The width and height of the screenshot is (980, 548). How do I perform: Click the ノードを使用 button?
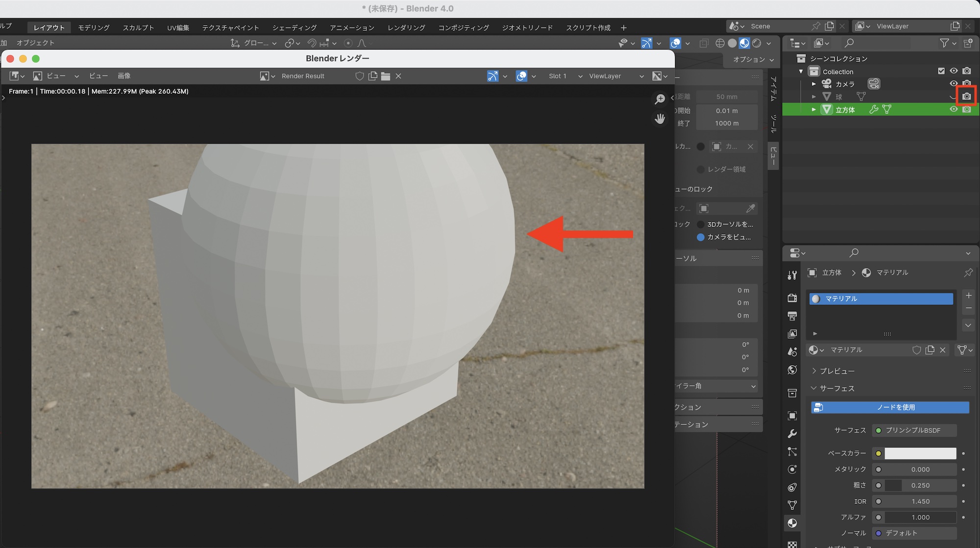(x=890, y=407)
